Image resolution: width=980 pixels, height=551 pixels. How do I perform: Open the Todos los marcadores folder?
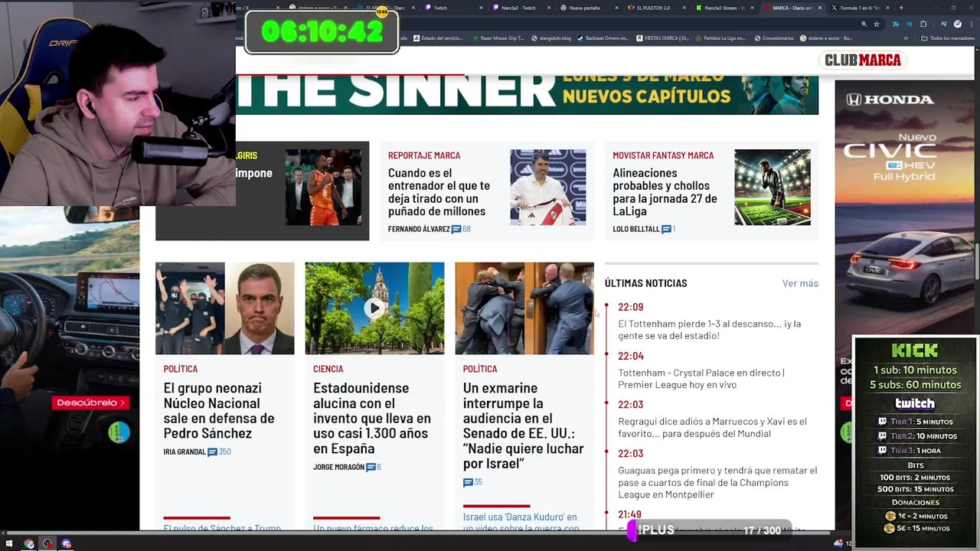coord(947,38)
